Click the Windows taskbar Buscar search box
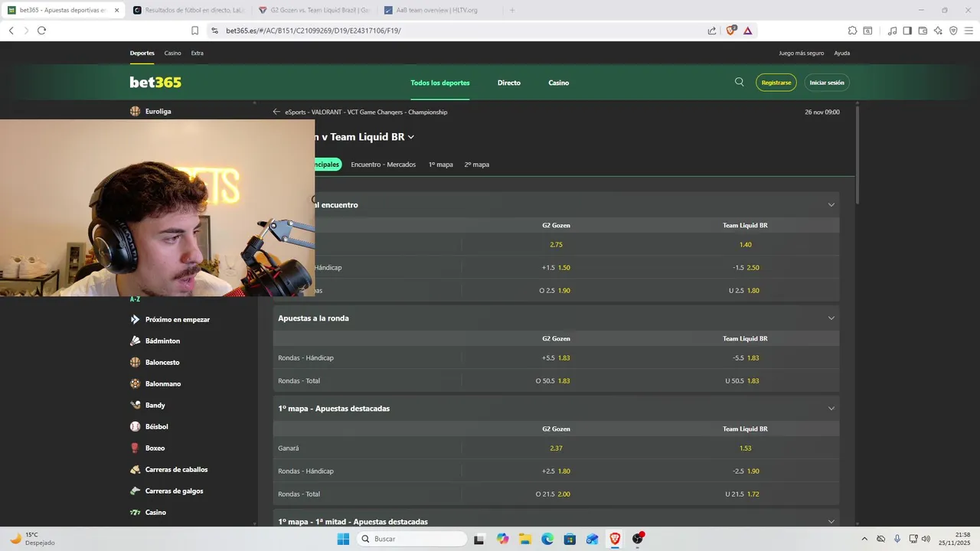Screen dimensions: 980x551 point(412,539)
